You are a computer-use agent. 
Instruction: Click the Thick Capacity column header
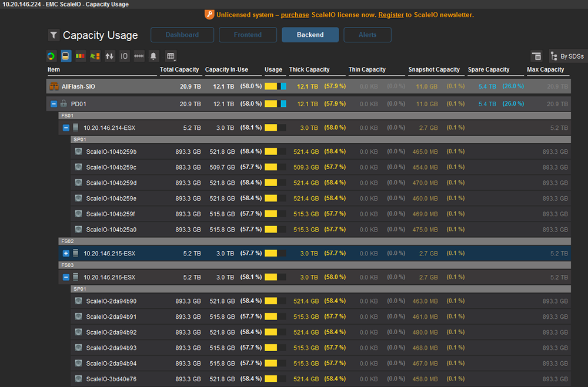tap(309, 70)
